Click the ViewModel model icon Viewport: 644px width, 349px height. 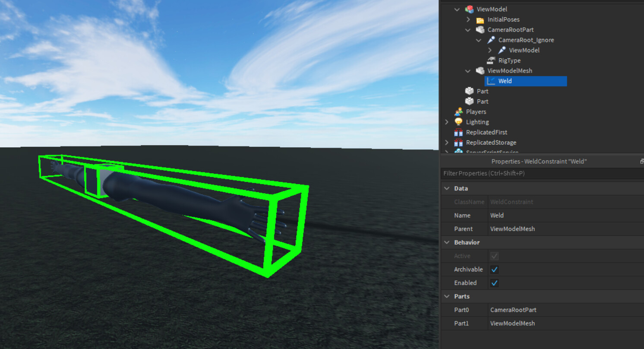click(x=469, y=9)
